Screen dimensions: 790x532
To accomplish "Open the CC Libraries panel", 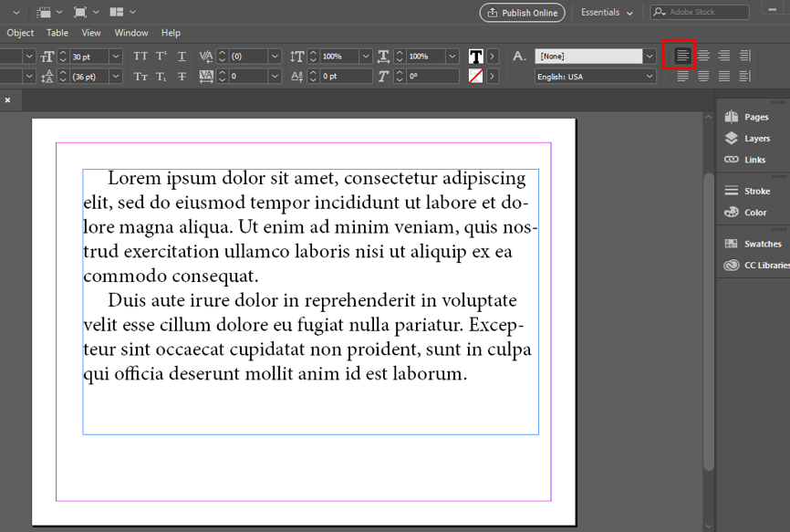I will point(765,266).
